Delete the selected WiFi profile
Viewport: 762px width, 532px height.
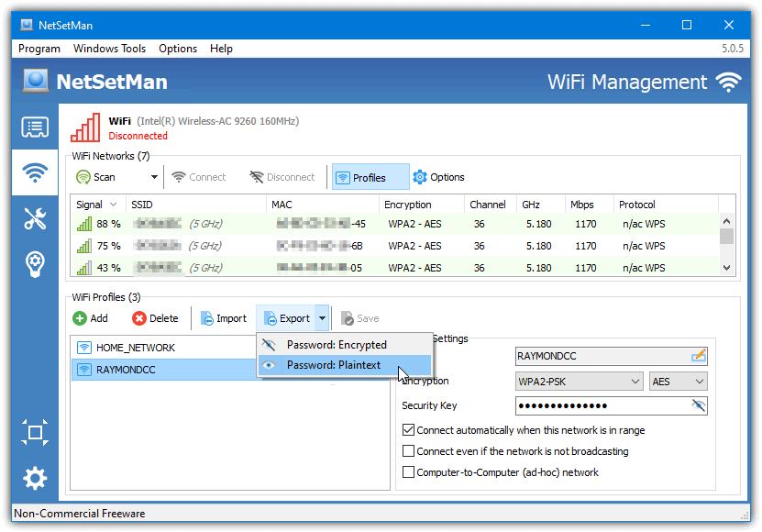point(155,318)
